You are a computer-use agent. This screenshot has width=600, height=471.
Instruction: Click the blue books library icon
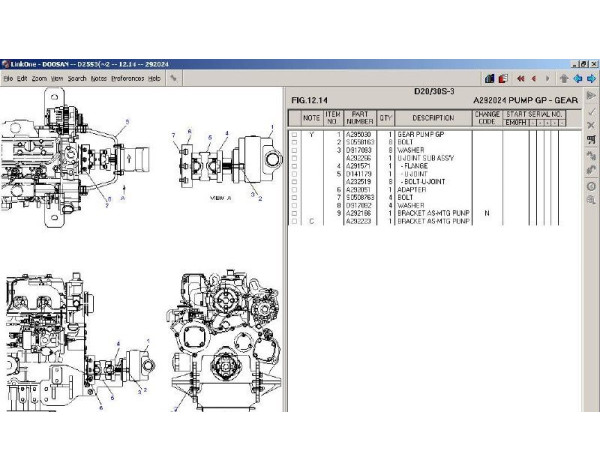[x=489, y=78]
